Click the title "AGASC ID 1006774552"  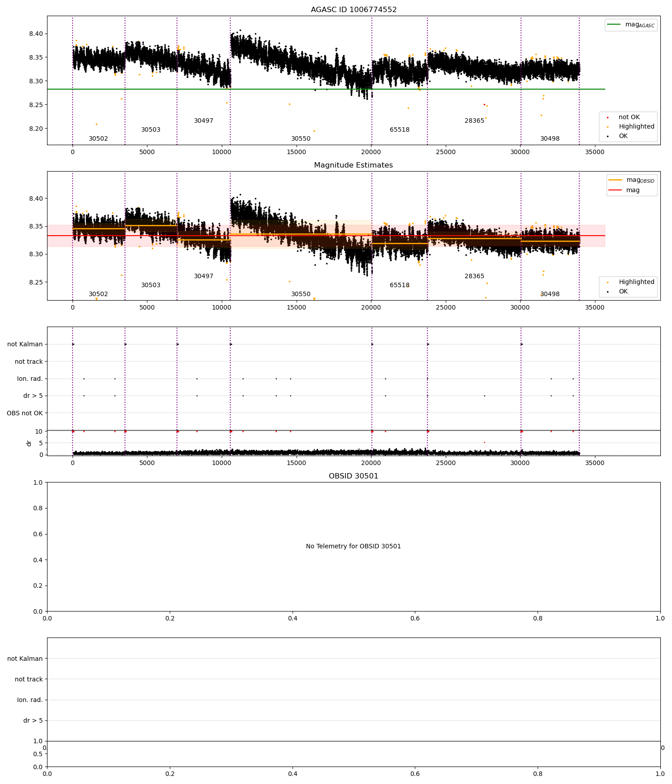(x=353, y=10)
